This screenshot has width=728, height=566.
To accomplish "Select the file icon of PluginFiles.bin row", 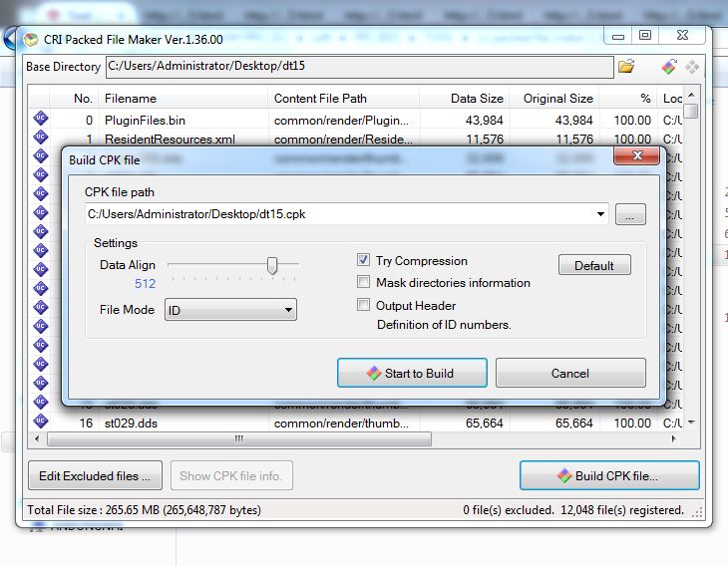I will 41,119.
